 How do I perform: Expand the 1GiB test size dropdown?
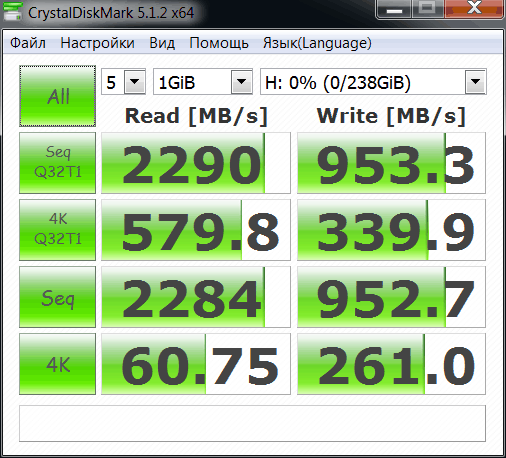[x=241, y=82]
